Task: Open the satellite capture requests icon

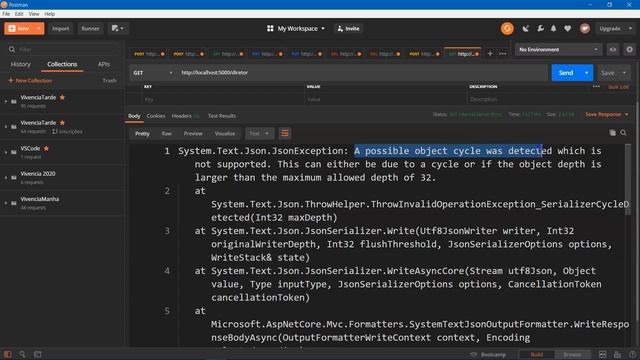Action: pyautogui.click(x=526, y=29)
